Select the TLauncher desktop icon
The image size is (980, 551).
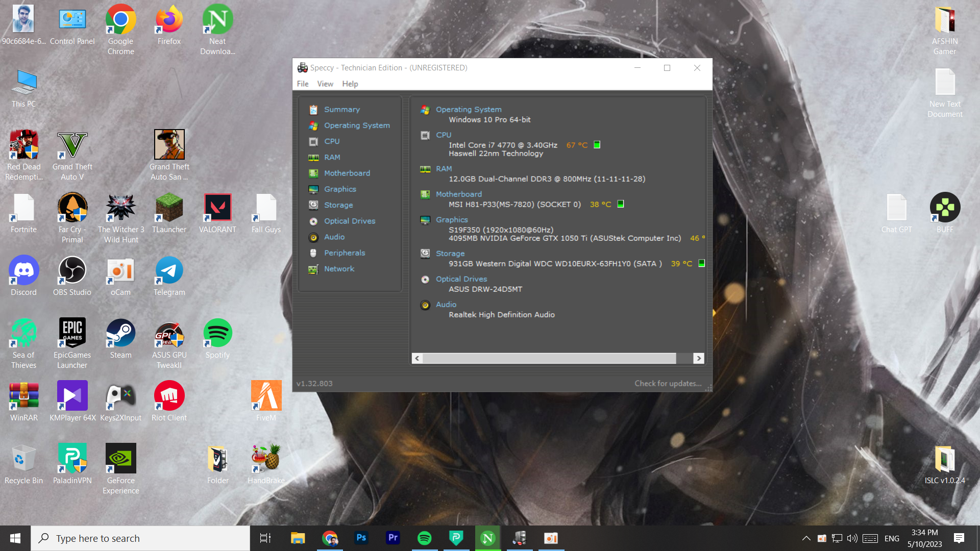(169, 213)
